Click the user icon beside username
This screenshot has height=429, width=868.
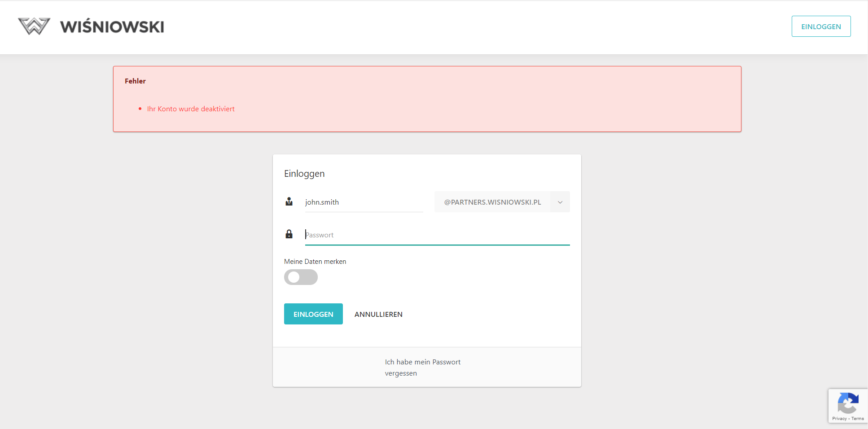(x=289, y=202)
